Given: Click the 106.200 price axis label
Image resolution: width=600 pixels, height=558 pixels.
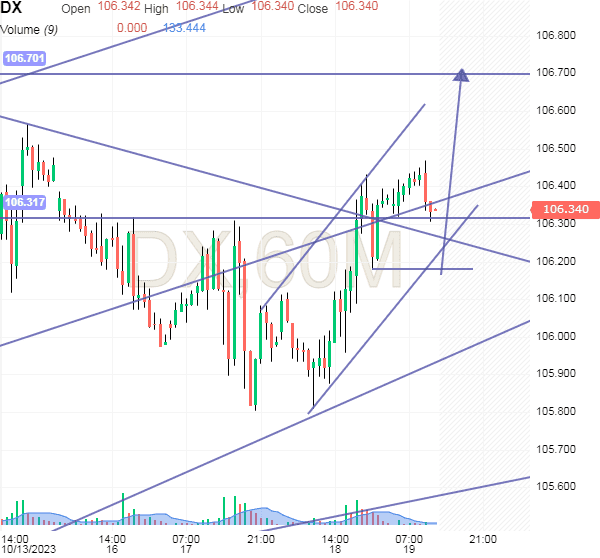Looking at the screenshot, I should pyautogui.click(x=556, y=261).
